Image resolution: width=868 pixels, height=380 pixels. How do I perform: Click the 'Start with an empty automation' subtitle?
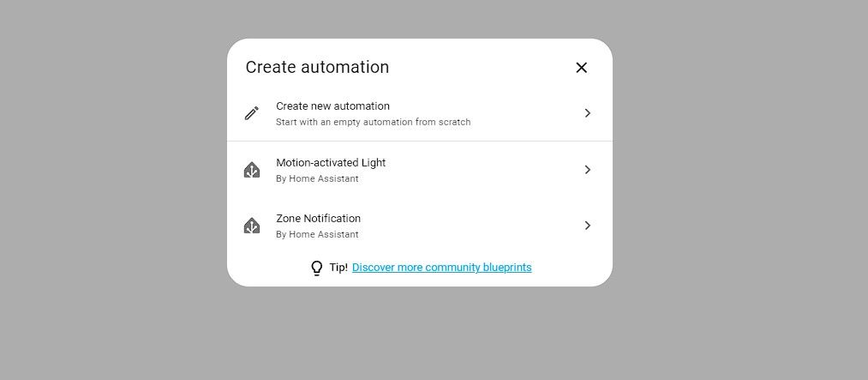click(x=373, y=122)
